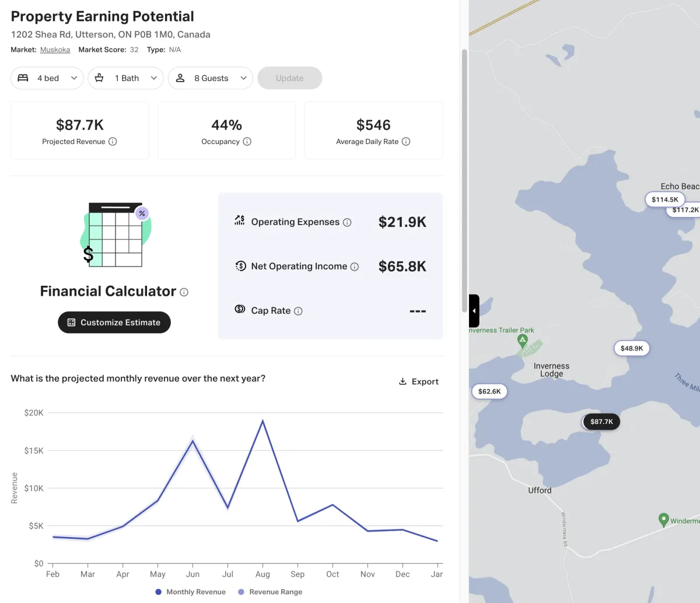The height and width of the screenshot is (603, 700).
Task: Click the Projected Revenue info icon
Action: click(x=113, y=142)
